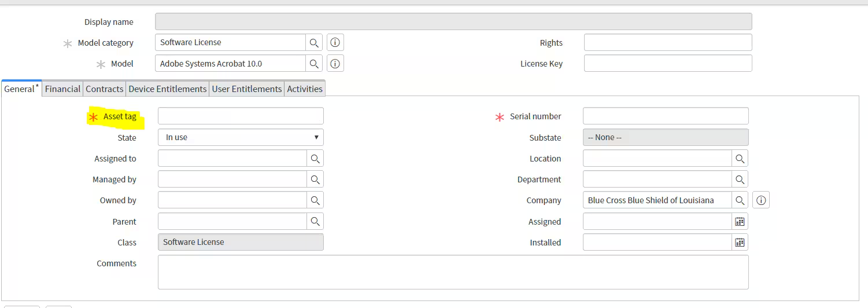
Task: Open the Contracts tab
Action: [x=105, y=89]
